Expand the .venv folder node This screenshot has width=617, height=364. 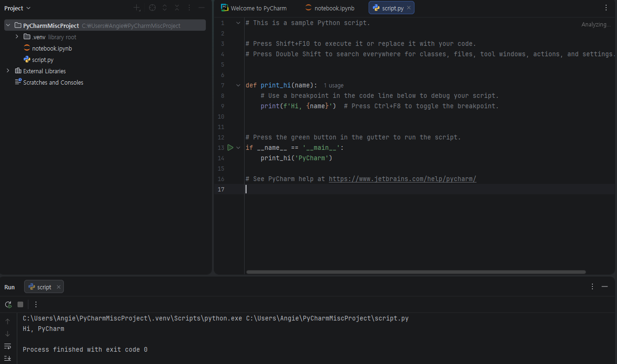[x=17, y=37]
